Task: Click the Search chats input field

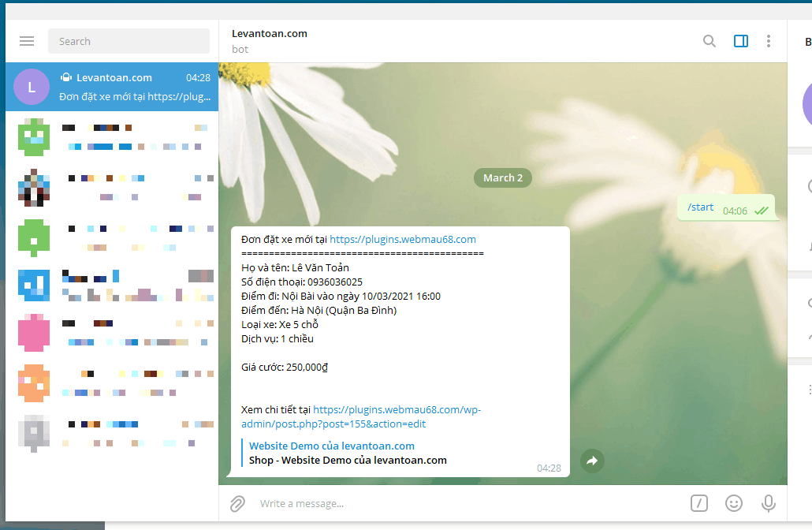Action: (x=129, y=41)
